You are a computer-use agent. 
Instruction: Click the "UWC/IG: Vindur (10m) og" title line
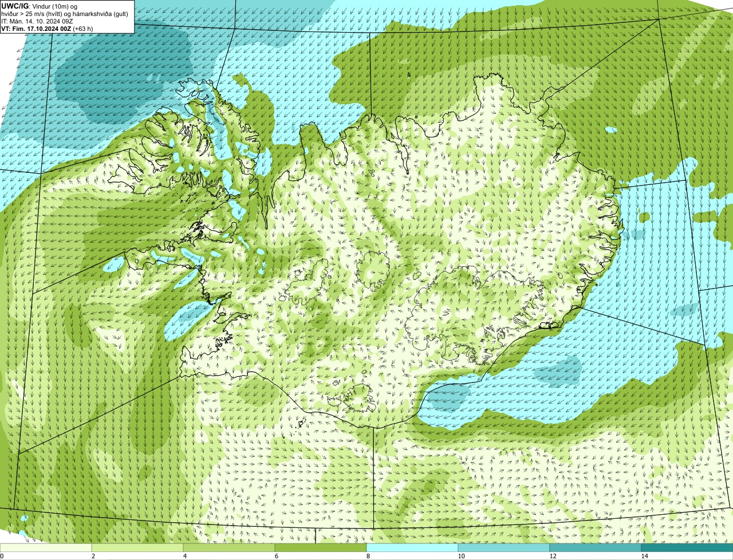click(x=40, y=6)
